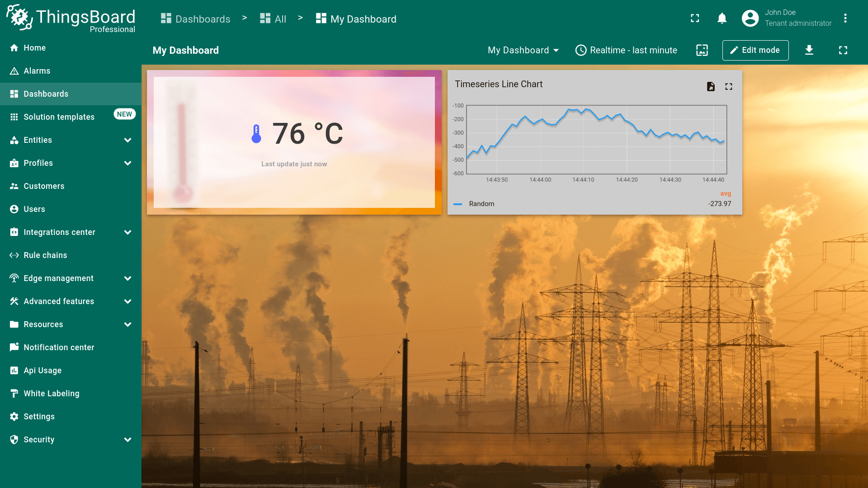Image resolution: width=868 pixels, height=488 pixels.
Task: Expand dashboard to fullscreen in toolbar
Action: pyautogui.click(x=843, y=50)
